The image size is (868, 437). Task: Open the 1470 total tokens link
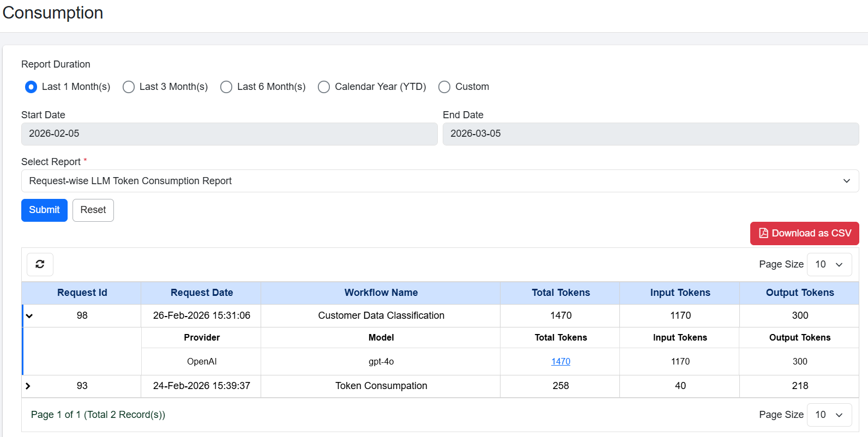[560, 361]
